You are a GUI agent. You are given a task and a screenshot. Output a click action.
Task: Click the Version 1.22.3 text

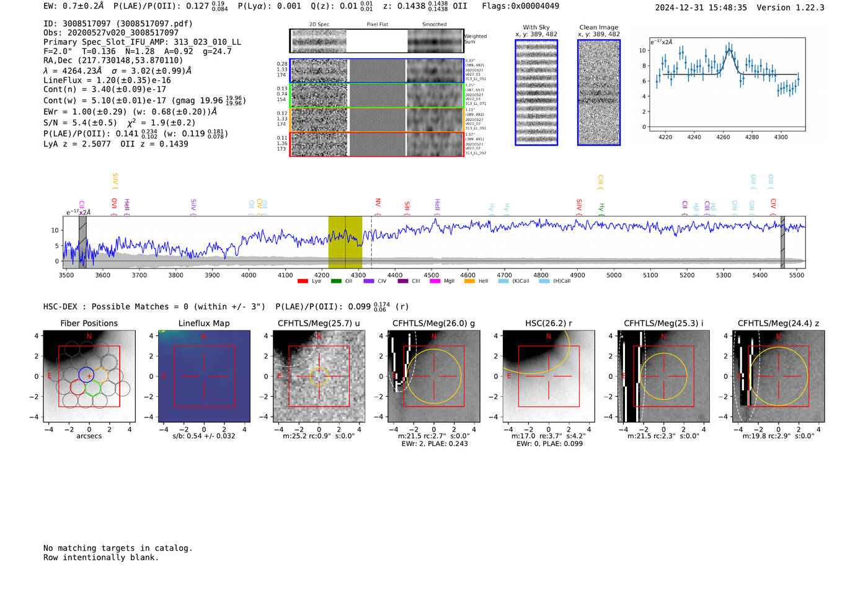790,7
